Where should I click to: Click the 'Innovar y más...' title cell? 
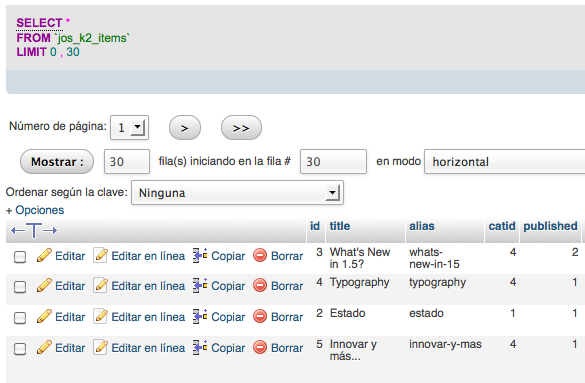[353, 350]
